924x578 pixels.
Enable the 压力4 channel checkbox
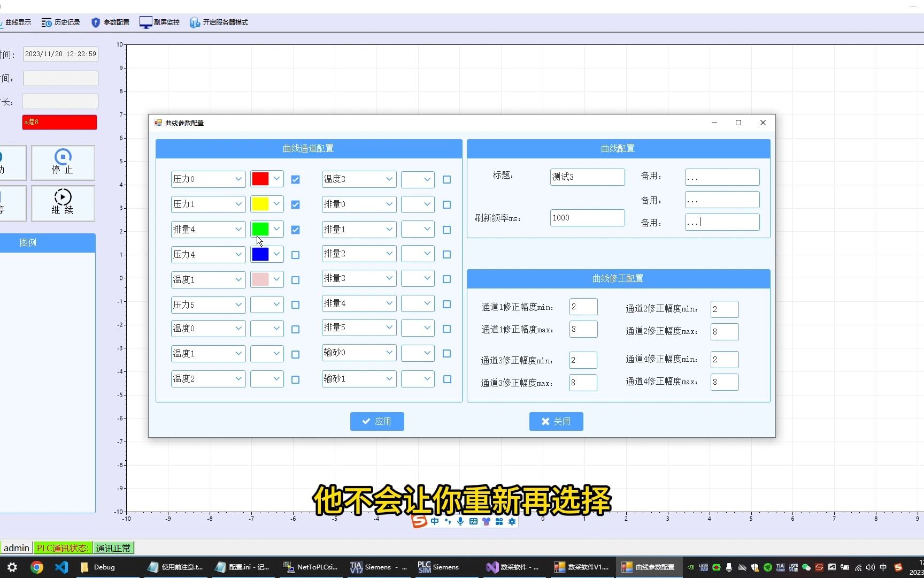pyautogui.click(x=295, y=255)
